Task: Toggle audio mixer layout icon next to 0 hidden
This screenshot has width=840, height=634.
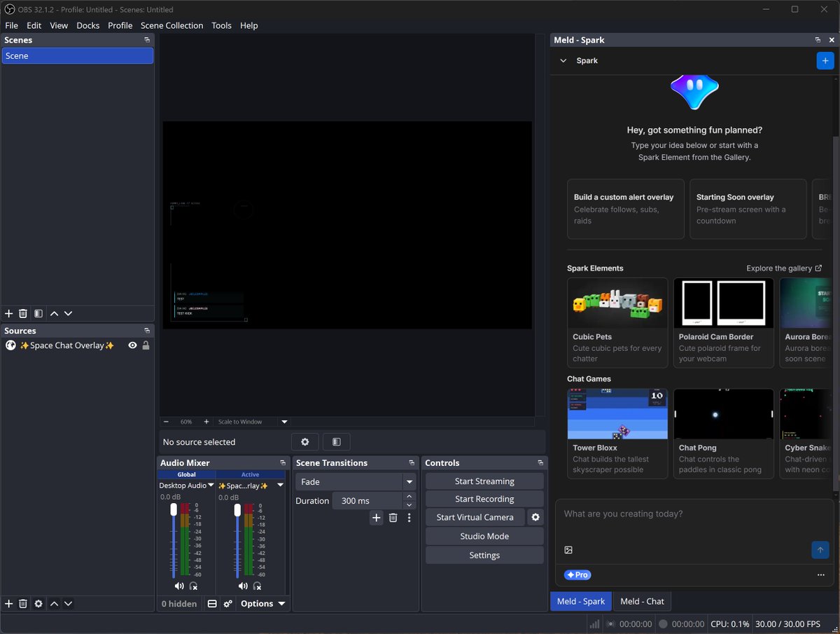Action: click(x=212, y=604)
